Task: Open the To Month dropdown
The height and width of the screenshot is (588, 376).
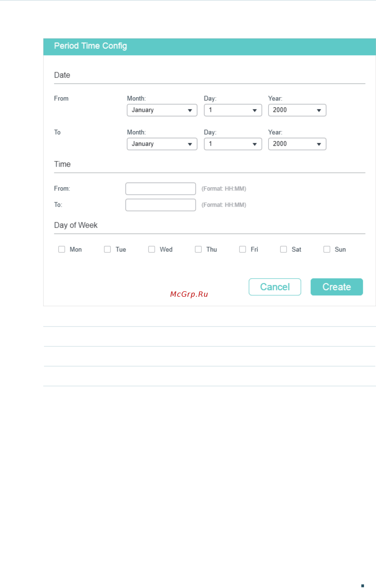Action: pos(162,144)
